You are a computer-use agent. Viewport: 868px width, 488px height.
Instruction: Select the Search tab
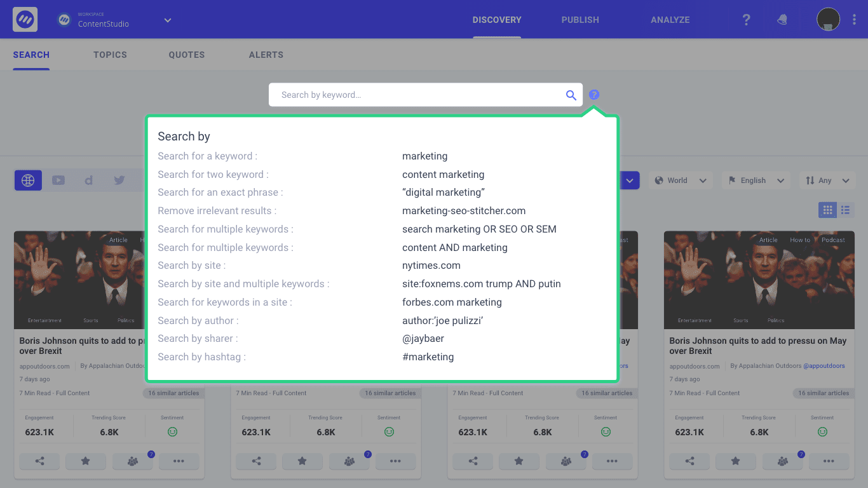(x=31, y=55)
